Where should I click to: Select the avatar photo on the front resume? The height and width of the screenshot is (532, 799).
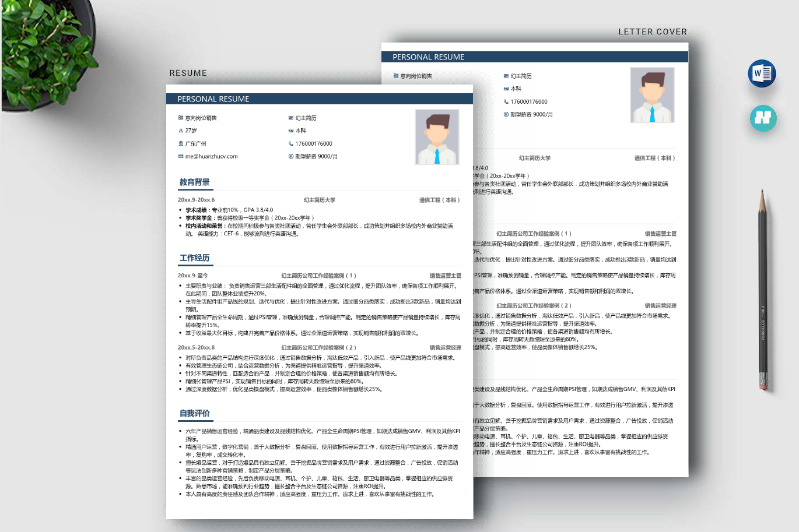click(437, 137)
